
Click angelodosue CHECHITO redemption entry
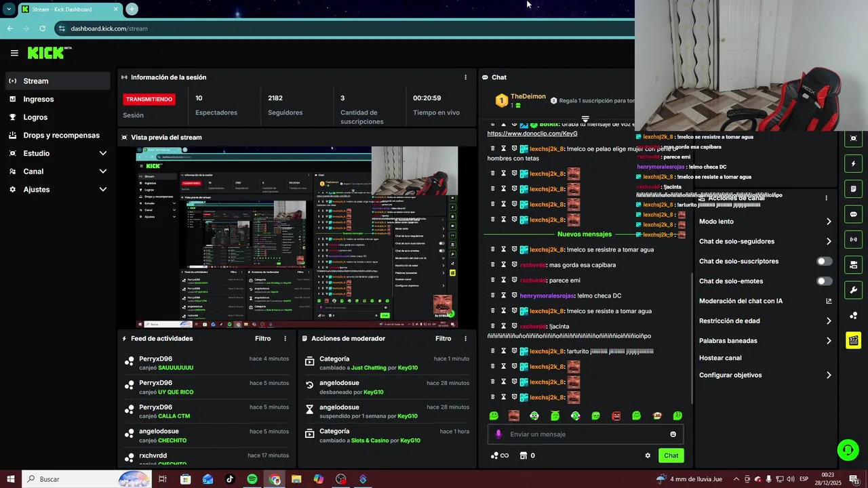pyautogui.click(x=207, y=436)
